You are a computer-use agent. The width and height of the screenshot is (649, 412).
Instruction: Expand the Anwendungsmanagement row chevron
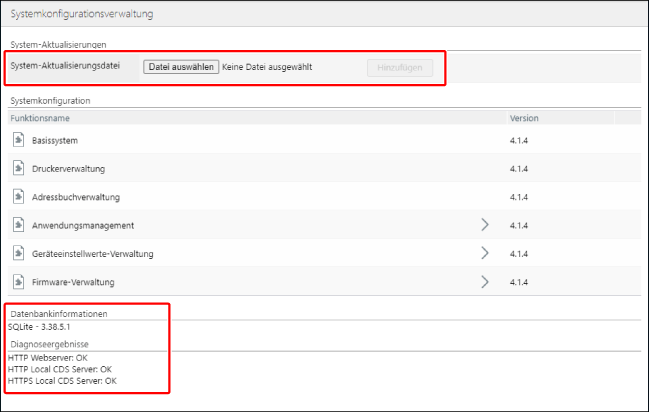click(x=486, y=225)
